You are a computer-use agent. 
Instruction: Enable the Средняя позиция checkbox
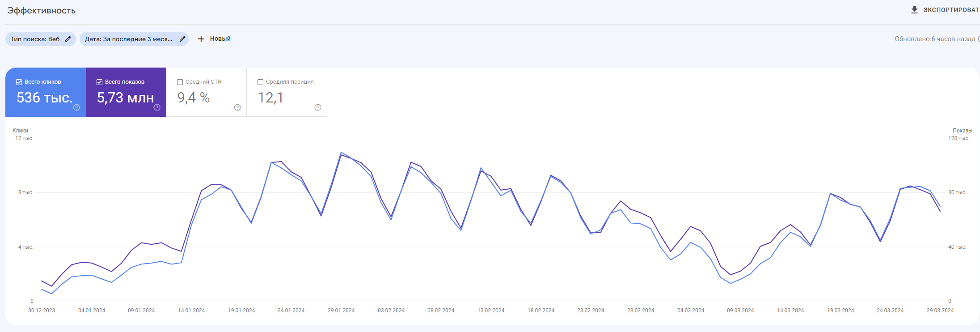coord(260,82)
